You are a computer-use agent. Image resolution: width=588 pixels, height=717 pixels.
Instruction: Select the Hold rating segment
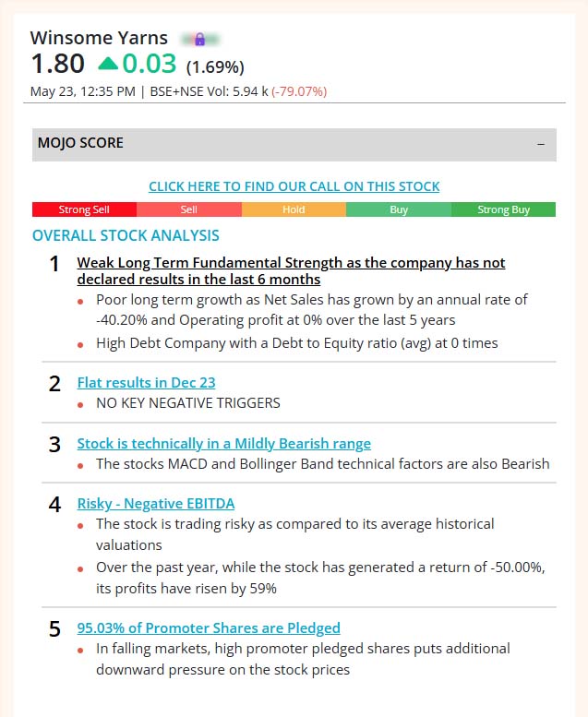294,209
